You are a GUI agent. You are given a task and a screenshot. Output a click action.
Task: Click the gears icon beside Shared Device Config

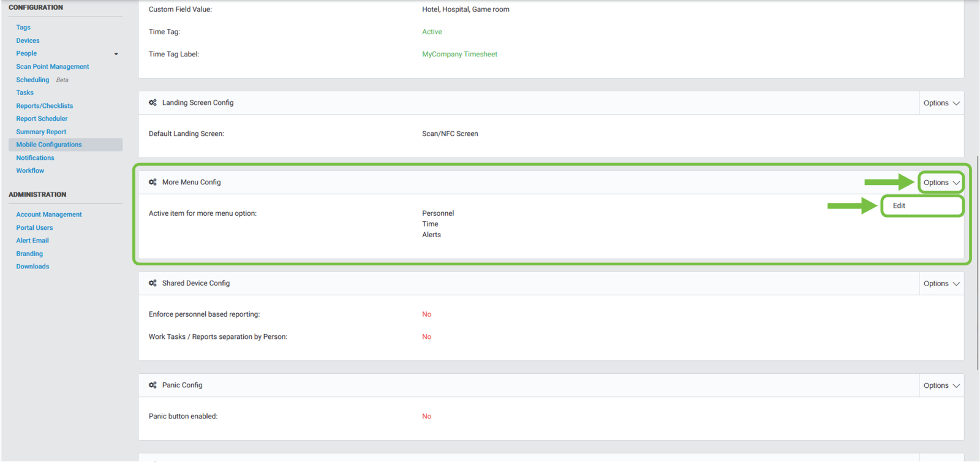click(153, 283)
